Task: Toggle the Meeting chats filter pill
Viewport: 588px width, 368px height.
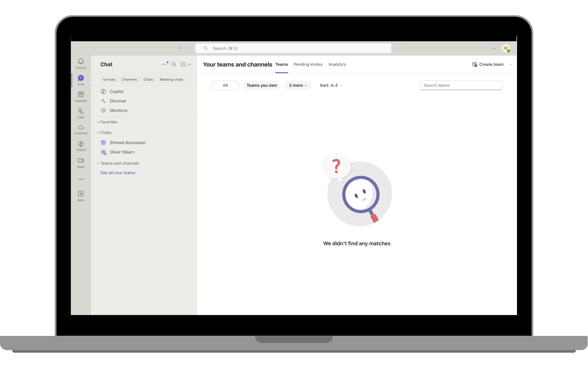Action: tap(171, 79)
